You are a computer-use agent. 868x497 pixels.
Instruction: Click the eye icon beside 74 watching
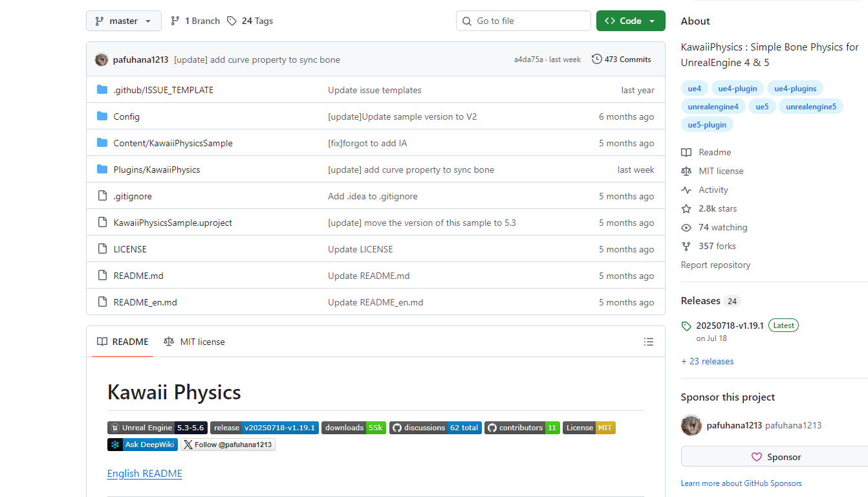click(x=686, y=228)
